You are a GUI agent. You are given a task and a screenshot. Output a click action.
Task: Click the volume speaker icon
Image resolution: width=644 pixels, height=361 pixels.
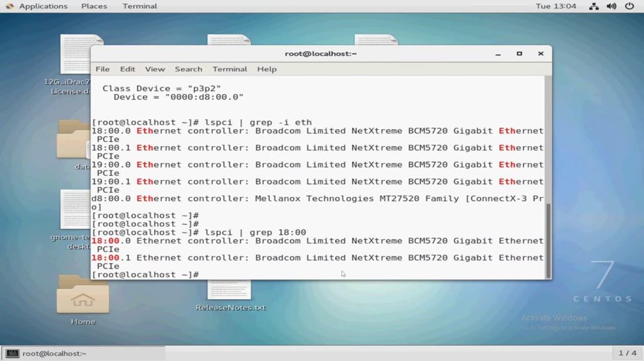click(612, 6)
